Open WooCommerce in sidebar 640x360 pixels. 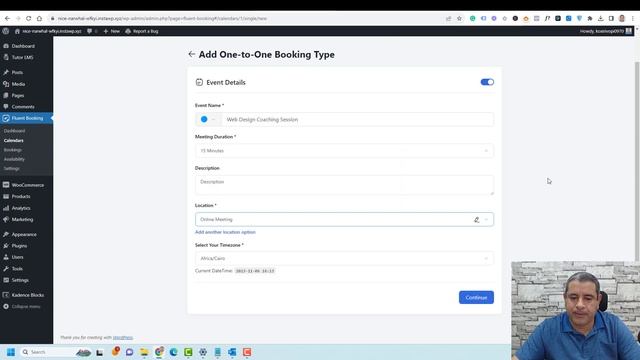coord(27,185)
